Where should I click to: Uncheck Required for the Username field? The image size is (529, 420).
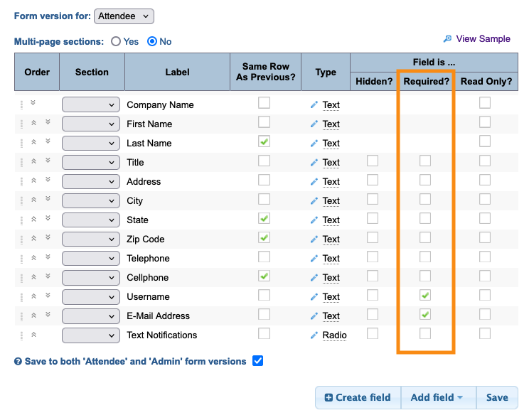pyautogui.click(x=425, y=295)
